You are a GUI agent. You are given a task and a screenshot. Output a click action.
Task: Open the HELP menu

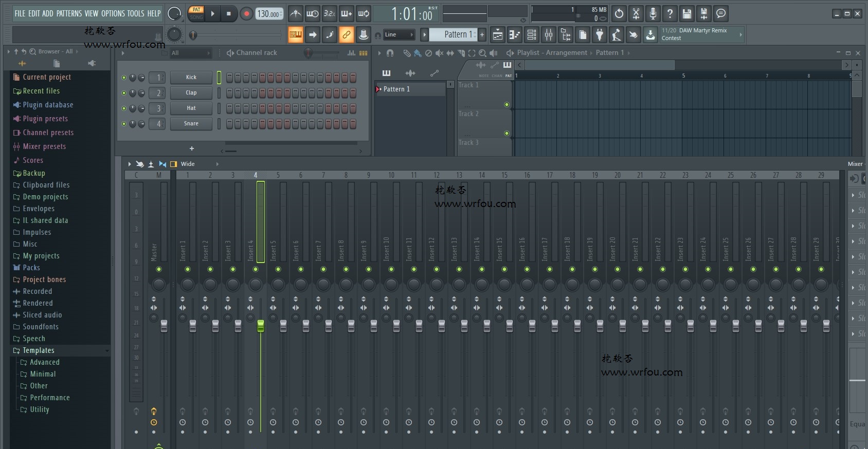pos(154,14)
